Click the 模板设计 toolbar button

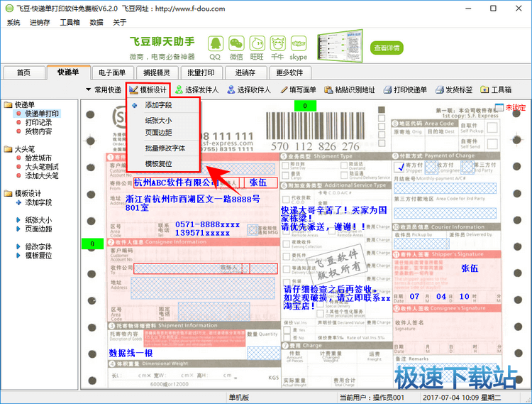148,89
